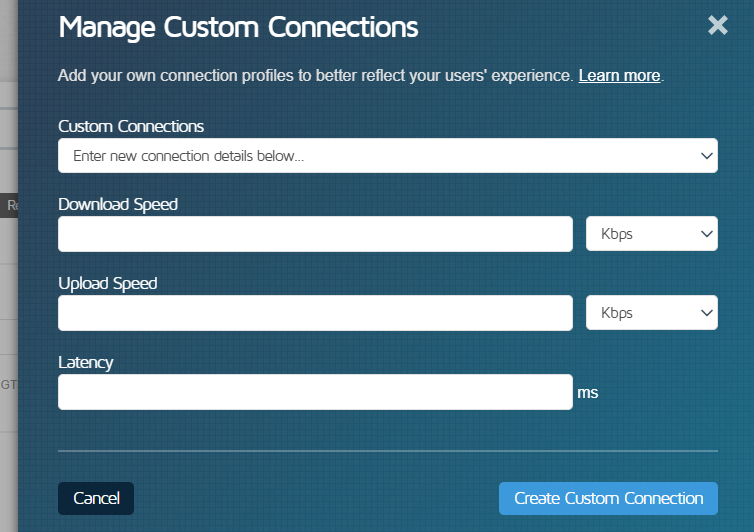
Task: Click the Upload Speed label text
Action: coord(108,283)
